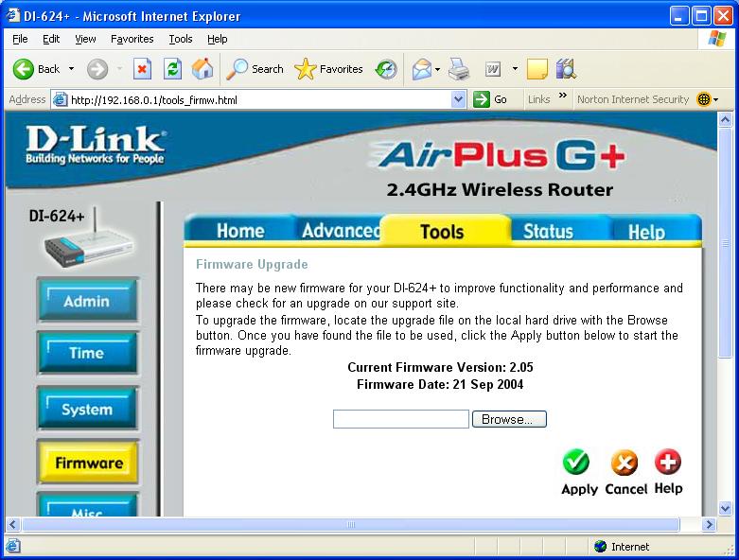Click the Refresh page icon
The height and width of the screenshot is (560, 739).
[172, 69]
